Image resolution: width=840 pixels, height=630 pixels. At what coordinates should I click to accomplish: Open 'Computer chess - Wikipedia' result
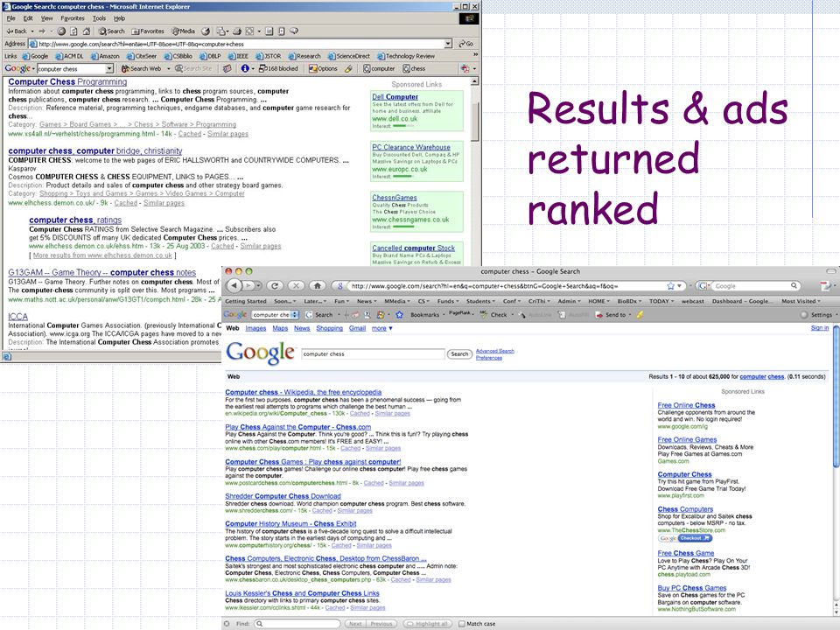(x=304, y=392)
